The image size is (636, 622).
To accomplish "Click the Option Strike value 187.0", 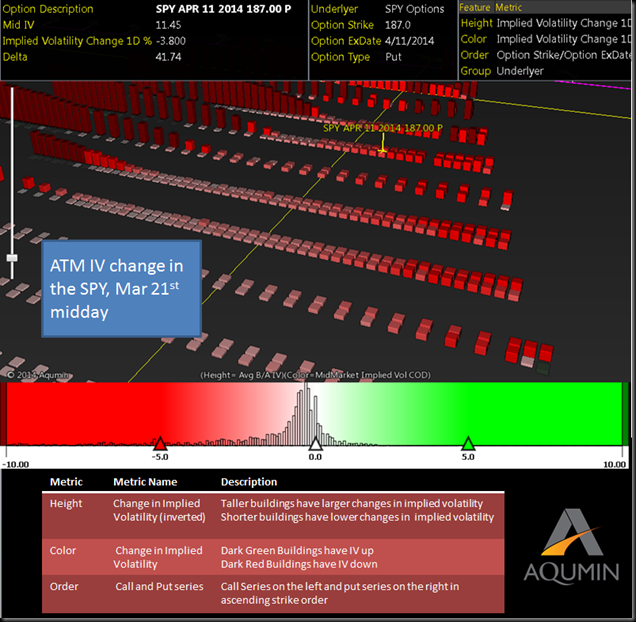I will click(x=398, y=25).
